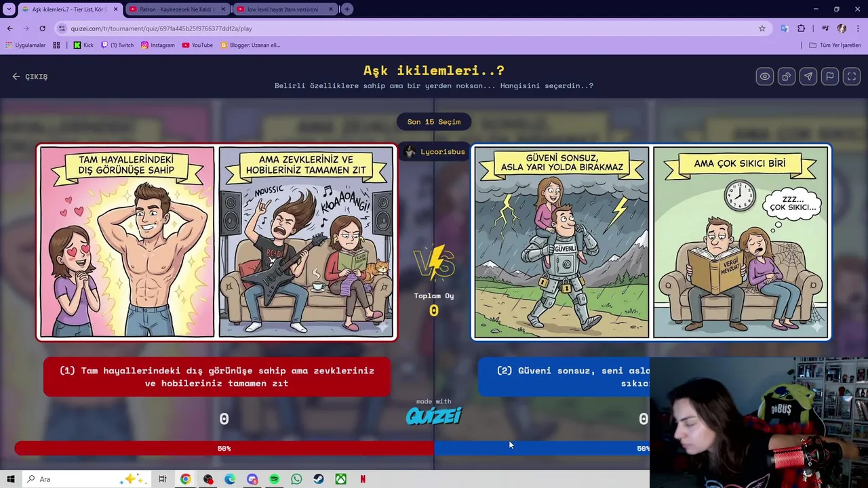868x488 pixels.
Task: Open Discord from the taskbar
Action: point(252,479)
